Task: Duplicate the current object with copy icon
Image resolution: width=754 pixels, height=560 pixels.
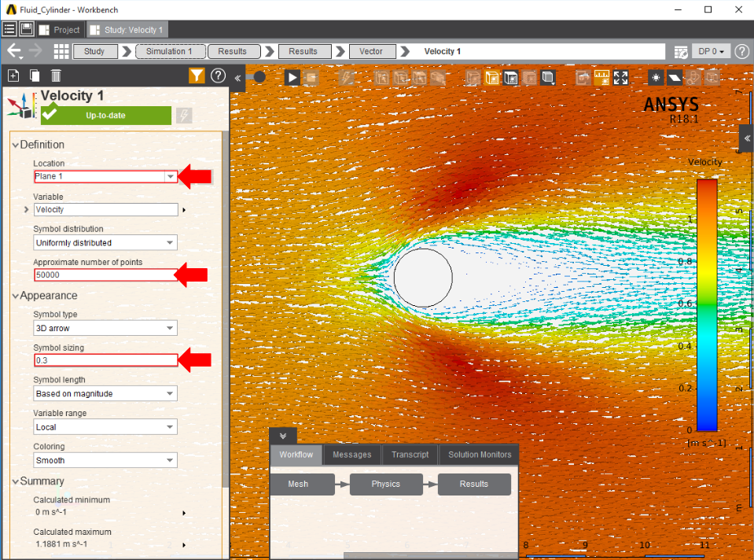Action: [x=35, y=76]
